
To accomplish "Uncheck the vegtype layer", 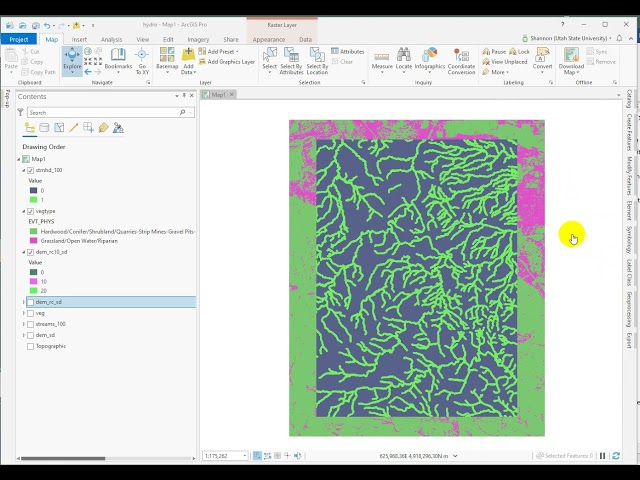I will point(30,211).
